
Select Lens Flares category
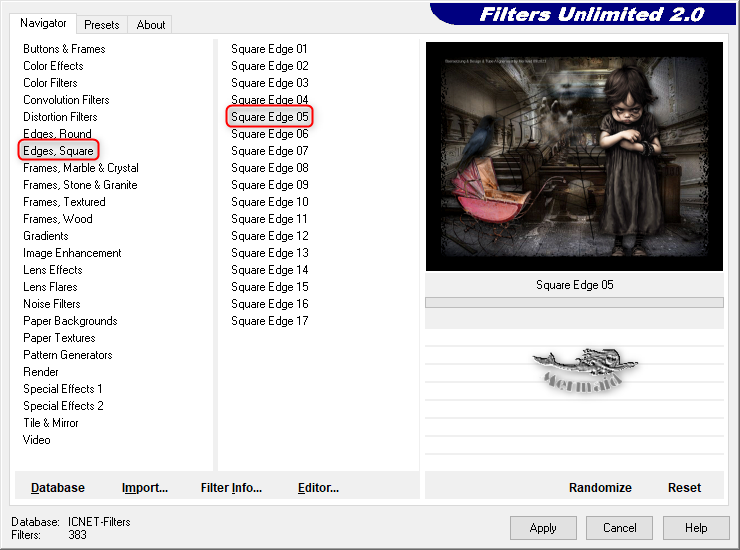coord(50,287)
